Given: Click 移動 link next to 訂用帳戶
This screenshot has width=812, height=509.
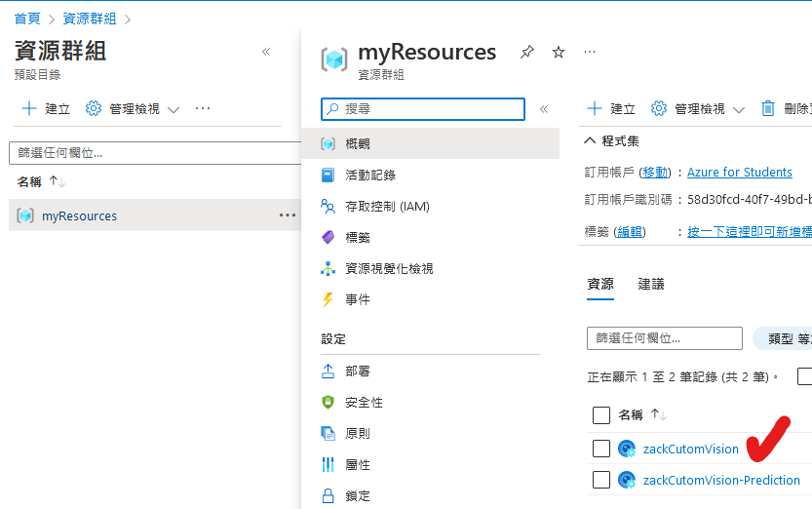Looking at the screenshot, I should 655,172.
